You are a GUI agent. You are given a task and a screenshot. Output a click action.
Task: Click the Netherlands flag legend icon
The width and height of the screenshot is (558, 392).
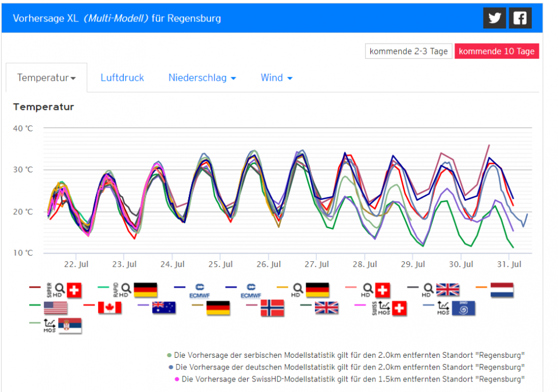[502, 290]
